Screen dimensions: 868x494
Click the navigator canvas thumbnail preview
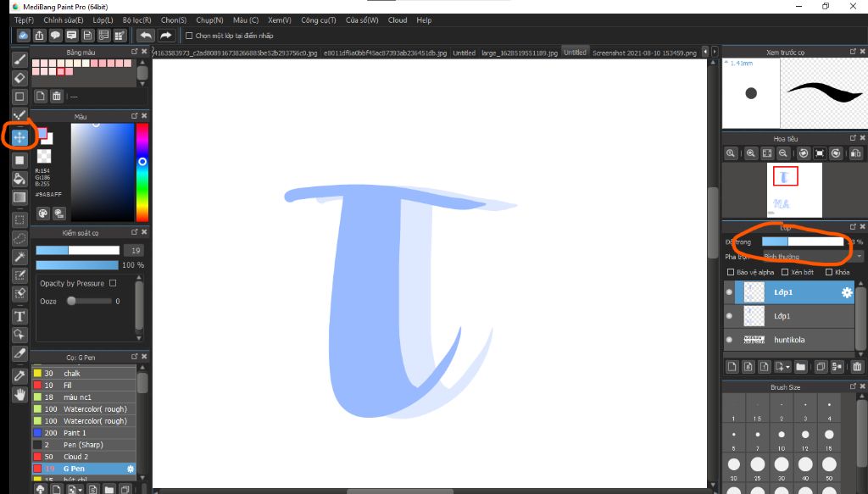pyautogui.click(x=794, y=190)
